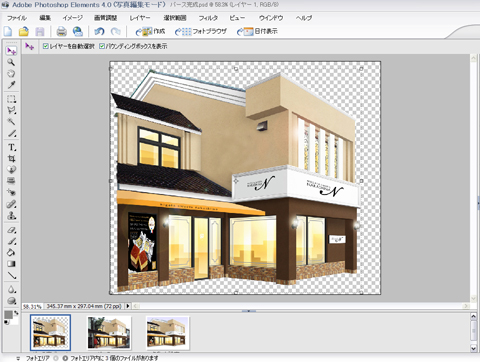Screen dimensions: 480x362
Task: Open the レイヤー menu
Action: tap(140, 18)
